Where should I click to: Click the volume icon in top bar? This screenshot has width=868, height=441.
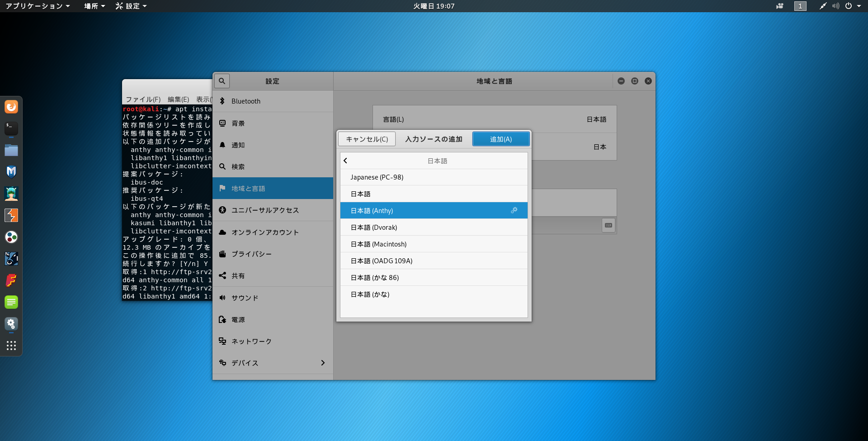pos(836,6)
